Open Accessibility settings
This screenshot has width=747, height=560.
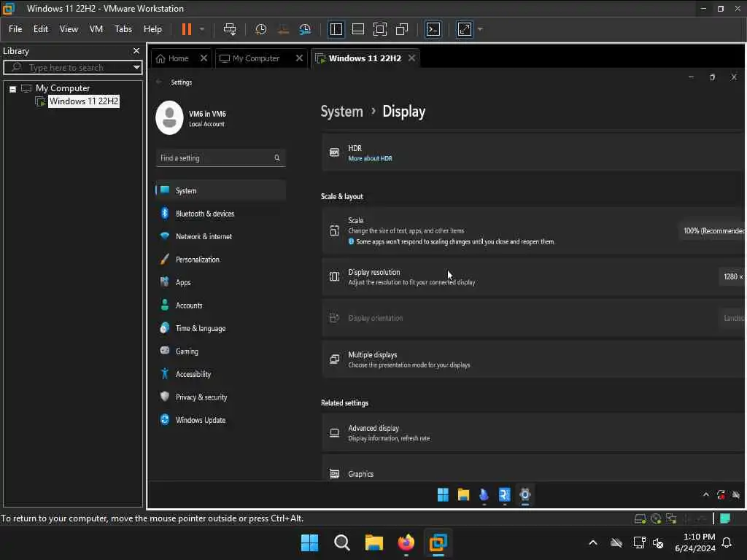point(220,374)
